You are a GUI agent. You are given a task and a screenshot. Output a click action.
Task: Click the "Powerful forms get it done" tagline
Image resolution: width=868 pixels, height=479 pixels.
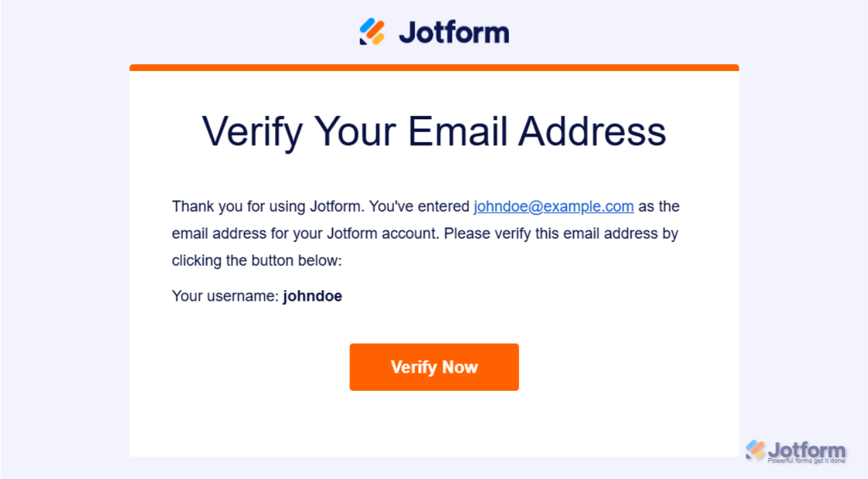[x=806, y=461]
